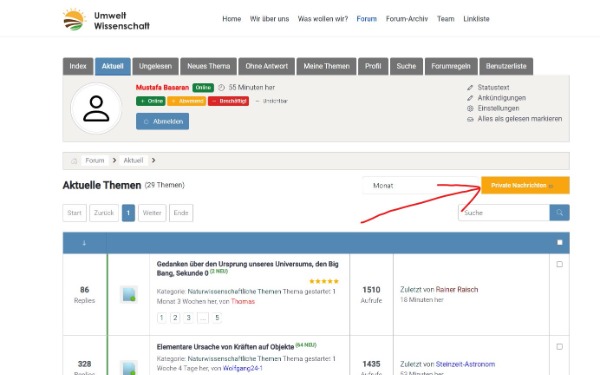Switch to the Neues Thema tab
Image resolution: width=600 pixels, height=375 pixels.
point(209,66)
